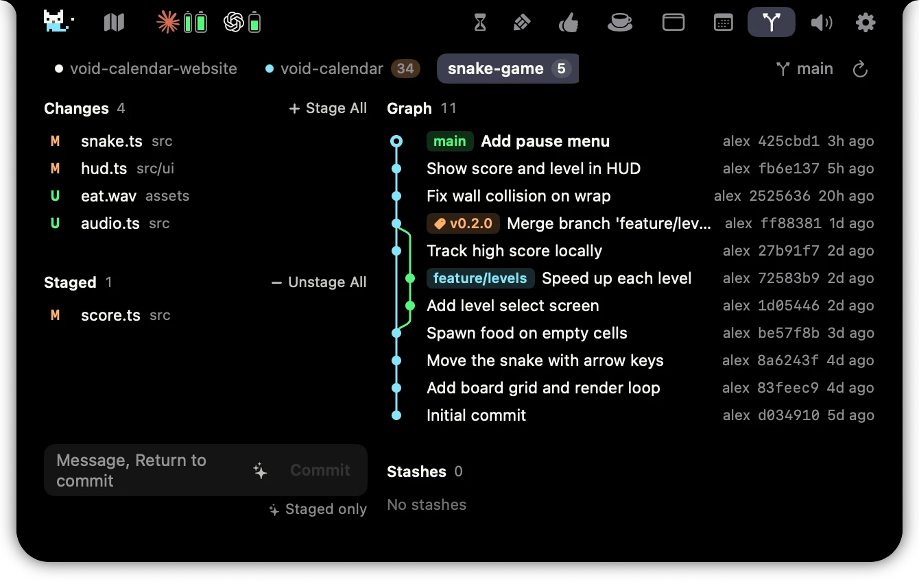Viewport: 919px width, 588px height.
Task: Click the Stage All button
Action: (328, 108)
